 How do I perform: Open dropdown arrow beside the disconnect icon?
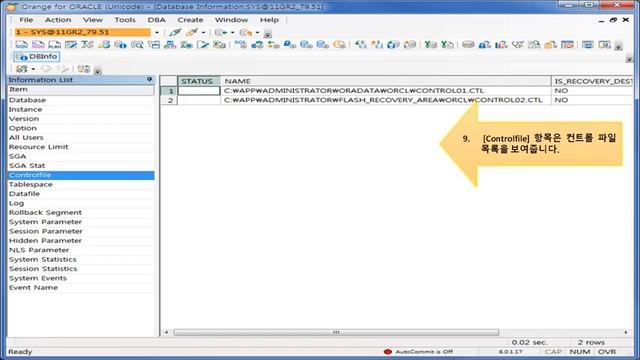click(203, 32)
